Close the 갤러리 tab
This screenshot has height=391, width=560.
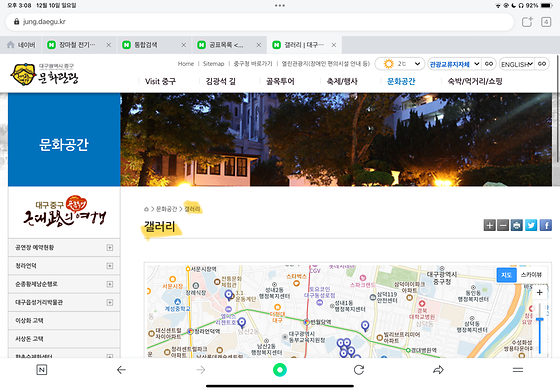click(x=334, y=45)
